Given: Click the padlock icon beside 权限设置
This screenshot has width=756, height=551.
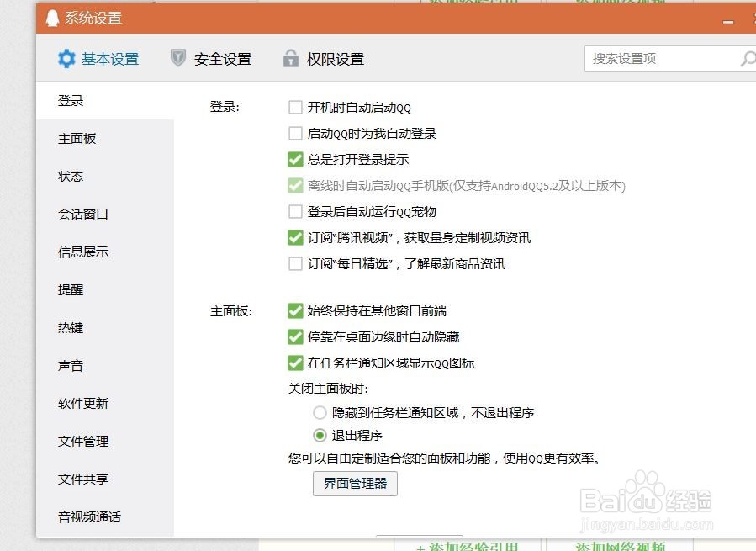Looking at the screenshot, I should [290, 58].
